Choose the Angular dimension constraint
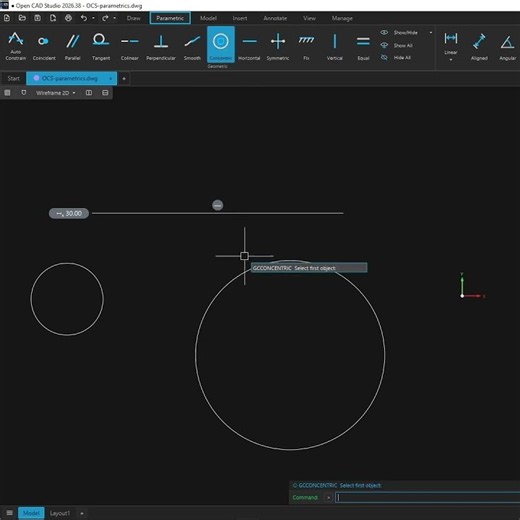This screenshot has height=520, width=520. pos(507,46)
